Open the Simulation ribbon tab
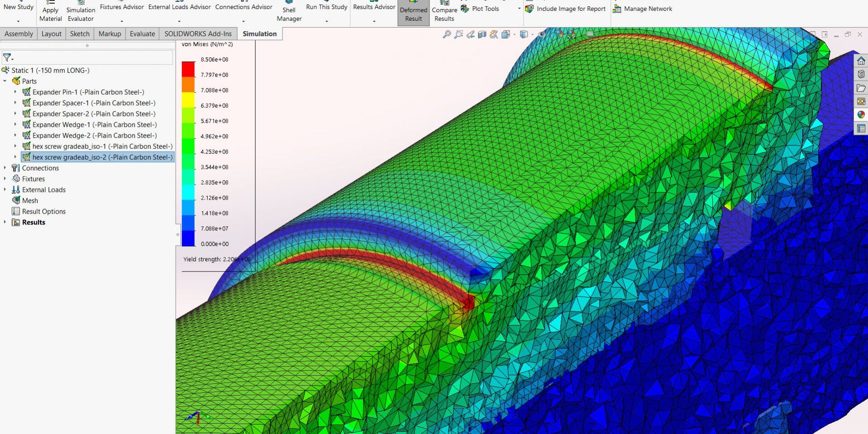 tap(259, 33)
